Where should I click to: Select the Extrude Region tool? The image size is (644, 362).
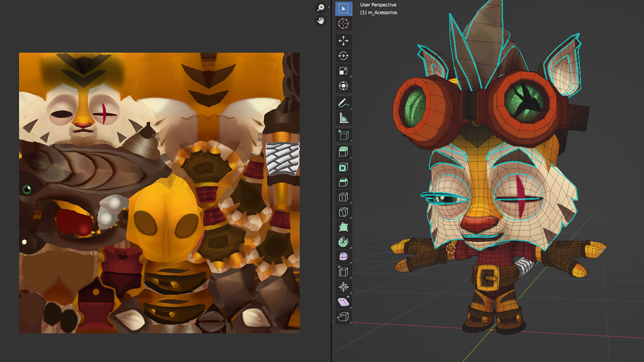[343, 152]
